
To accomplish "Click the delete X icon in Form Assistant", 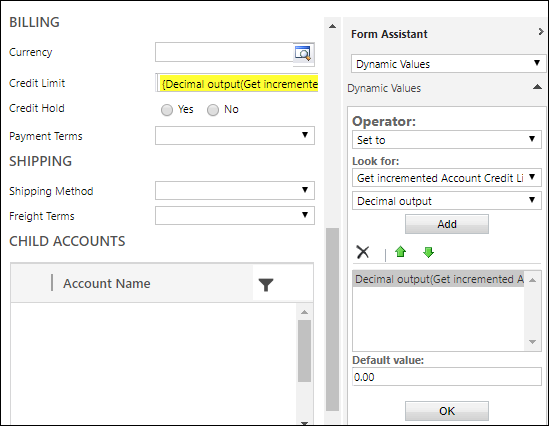I will pyautogui.click(x=363, y=252).
